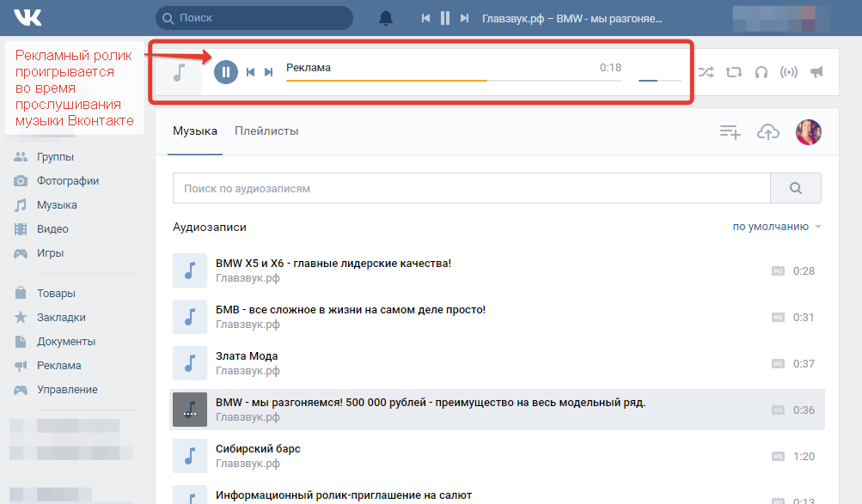This screenshot has height=504, width=862.
Task: Select Информационный ролик-приглашение на салют track
Action: tap(344, 495)
